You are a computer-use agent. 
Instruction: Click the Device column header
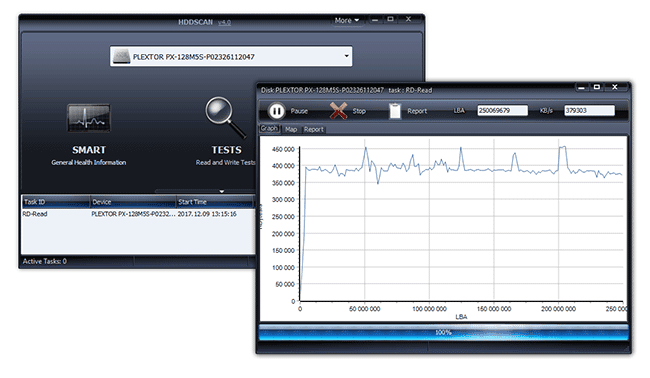point(133,202)
